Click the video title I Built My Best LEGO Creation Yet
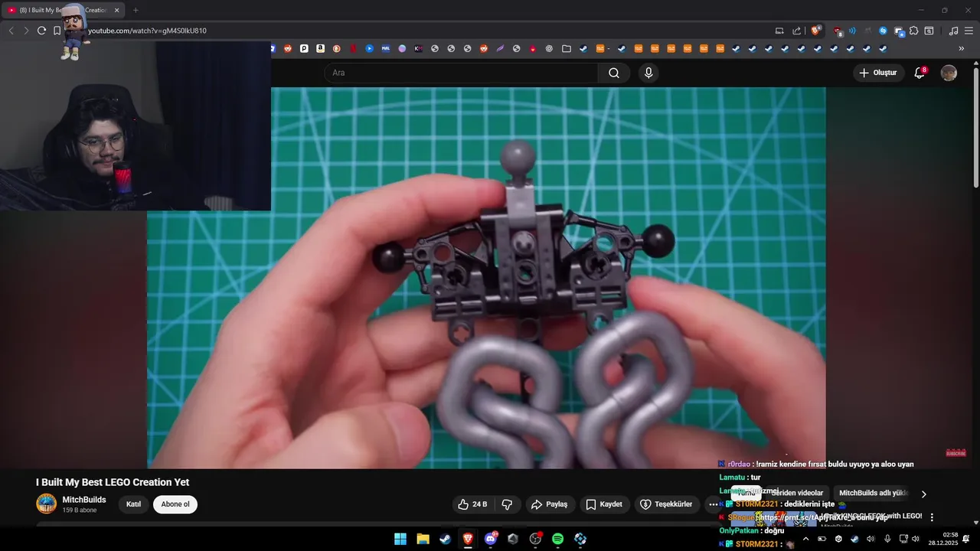Viewport: 980px width, 551px height. pyautogui.click(x=113, y=482)
